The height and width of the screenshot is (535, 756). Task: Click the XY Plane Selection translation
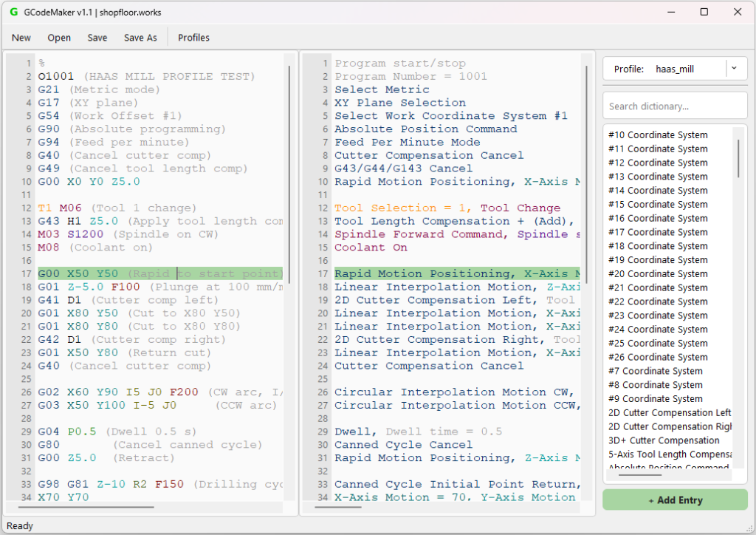pyautogui.click(x=400, y=102)
